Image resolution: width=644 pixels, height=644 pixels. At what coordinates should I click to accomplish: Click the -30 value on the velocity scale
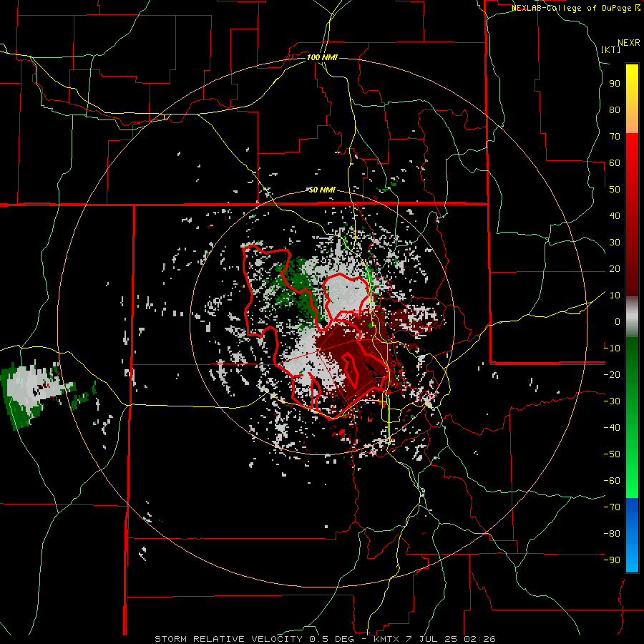[x=612, y=401]
